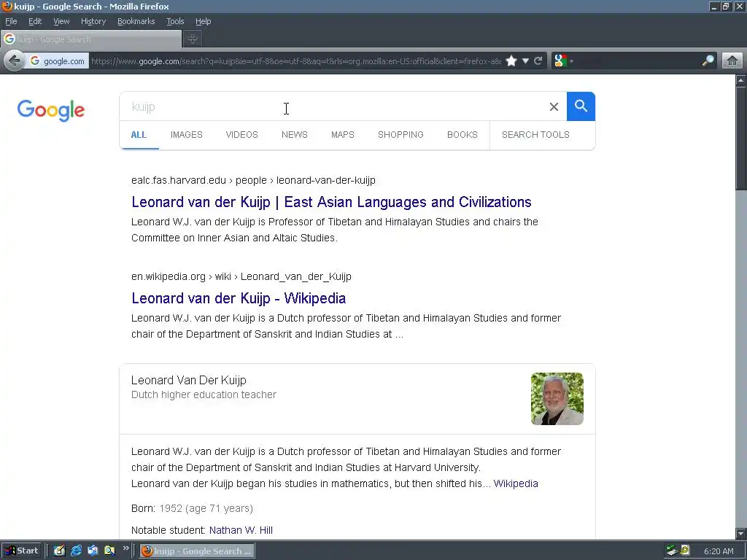
Task: Click the address bar URL text
Action: (295, 61)
